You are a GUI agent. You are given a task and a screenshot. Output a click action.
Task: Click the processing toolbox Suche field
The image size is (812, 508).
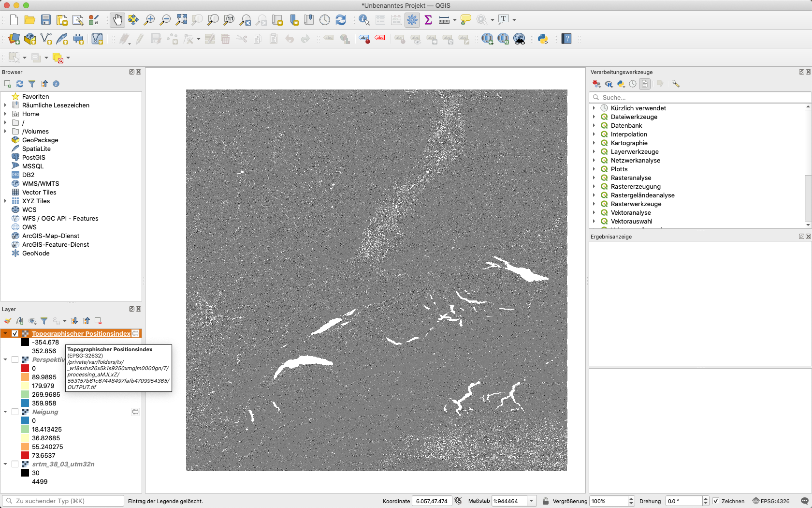tap(701, 97)
